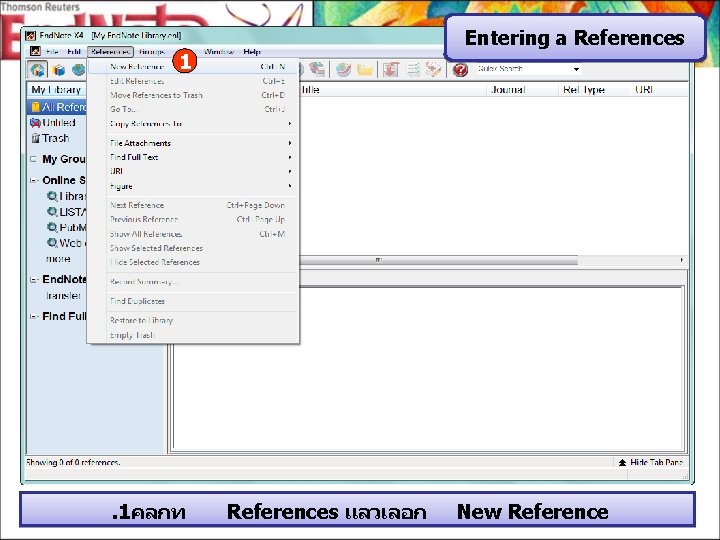Sort by the URL column header
The height and width of the screenshot is (540, 720).
pos(659,90)
